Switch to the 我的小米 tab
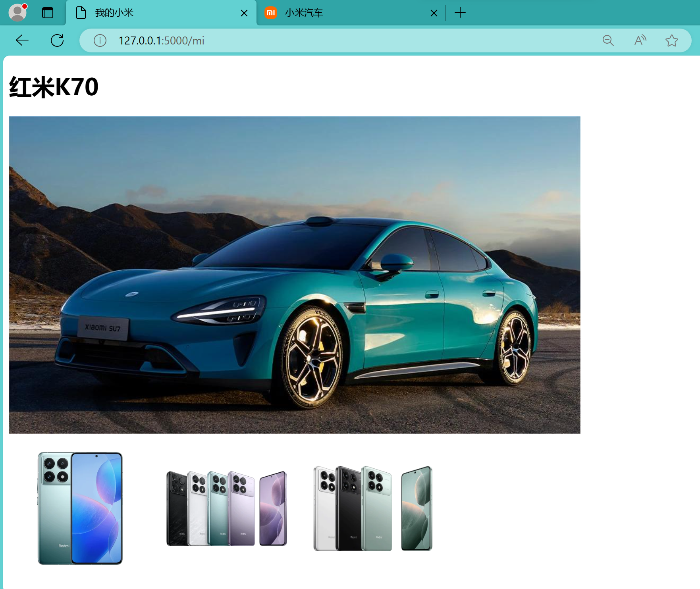This screenshot has width=700, height=589. pyautogui.click(x=161, y=13)
